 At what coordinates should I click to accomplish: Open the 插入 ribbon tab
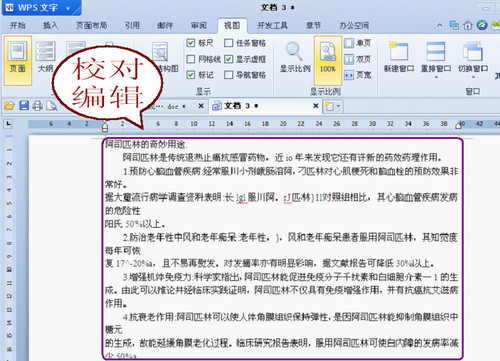point(50,25)
